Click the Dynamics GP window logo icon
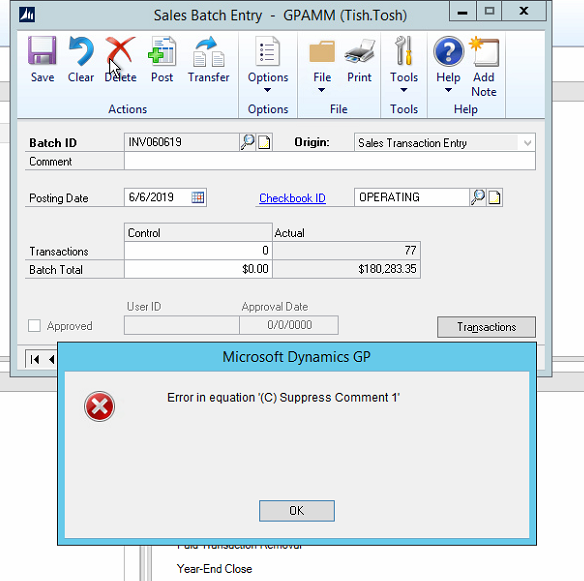584x581 pixels. click(x=27, y=15)
